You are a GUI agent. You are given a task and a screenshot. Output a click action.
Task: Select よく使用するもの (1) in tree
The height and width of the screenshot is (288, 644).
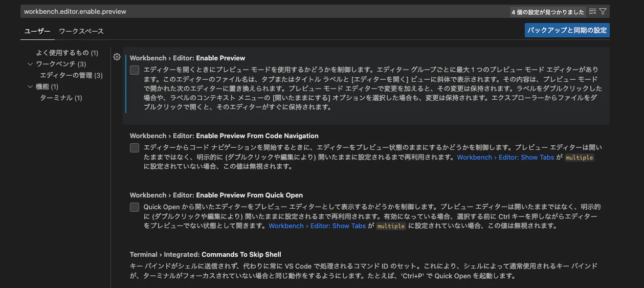[67, 53]
